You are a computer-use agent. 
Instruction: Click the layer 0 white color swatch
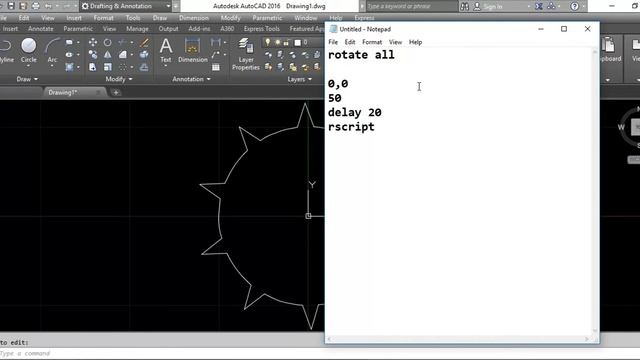[298, 42]
